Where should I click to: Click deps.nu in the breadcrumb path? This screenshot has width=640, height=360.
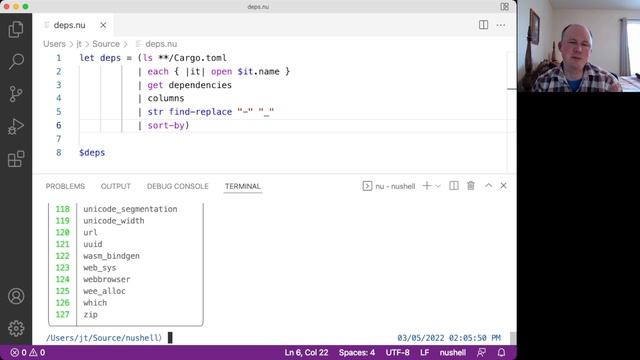[x=161, y=44]
